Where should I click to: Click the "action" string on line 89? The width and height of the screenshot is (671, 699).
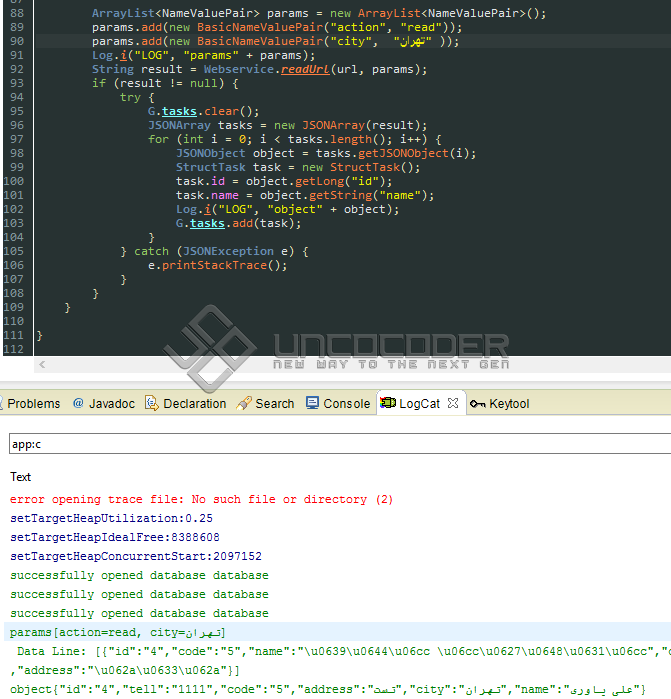click(x=358, y=28)
